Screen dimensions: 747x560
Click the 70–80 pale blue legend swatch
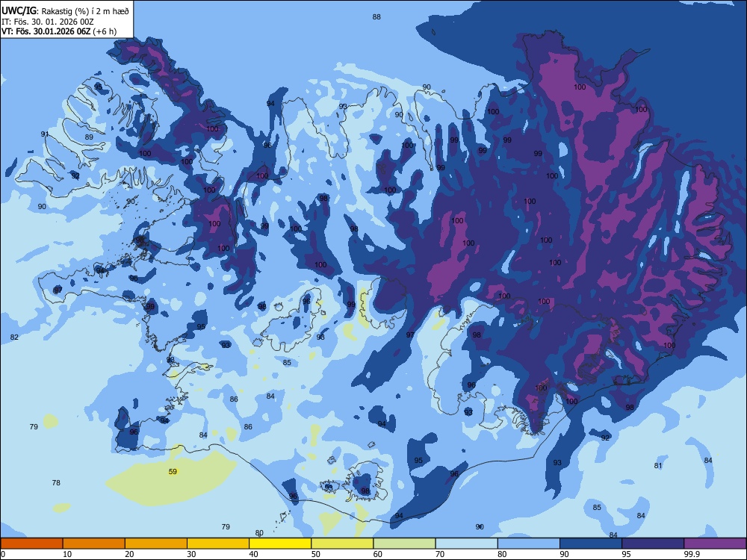click(x=467, y=544)
